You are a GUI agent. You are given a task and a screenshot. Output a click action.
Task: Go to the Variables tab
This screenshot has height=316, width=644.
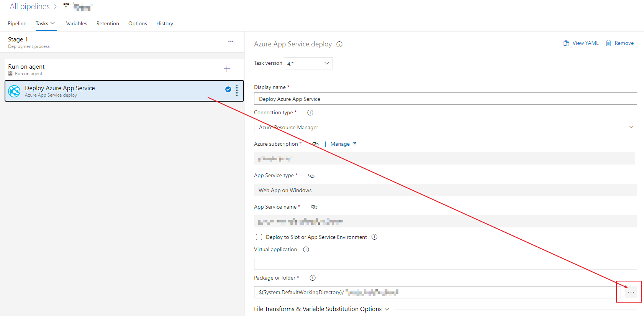click(x=77, y=23)
